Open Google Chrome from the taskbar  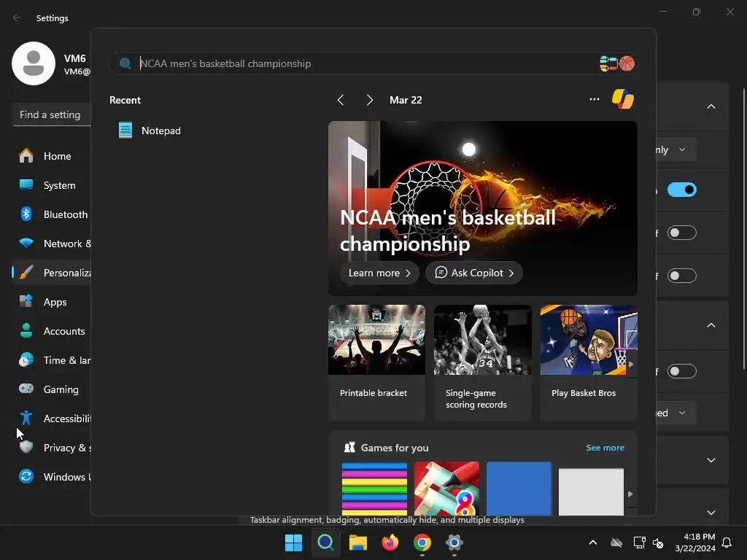coord(422,542)
